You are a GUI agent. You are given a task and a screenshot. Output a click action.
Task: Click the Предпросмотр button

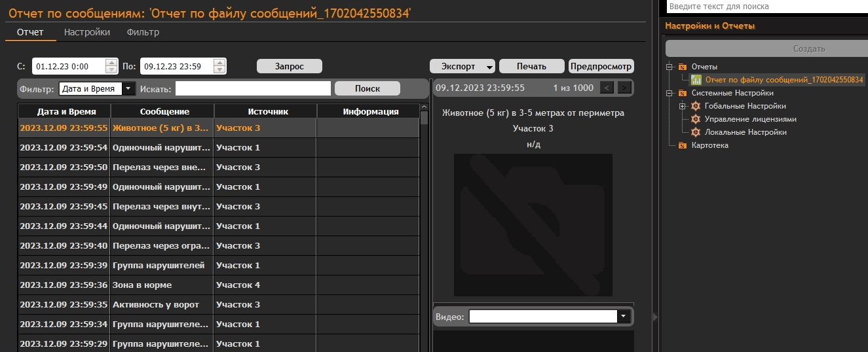point(601,66)
